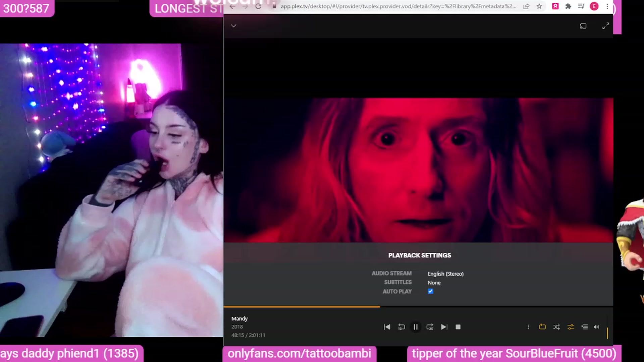Click the 2018 year label
The image size is (644, 362).
pos(237,327)
